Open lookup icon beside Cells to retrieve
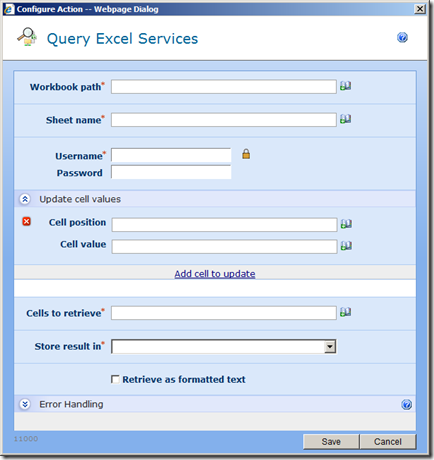The height and width of the screenshot is (460, 434). pos(345,312)
